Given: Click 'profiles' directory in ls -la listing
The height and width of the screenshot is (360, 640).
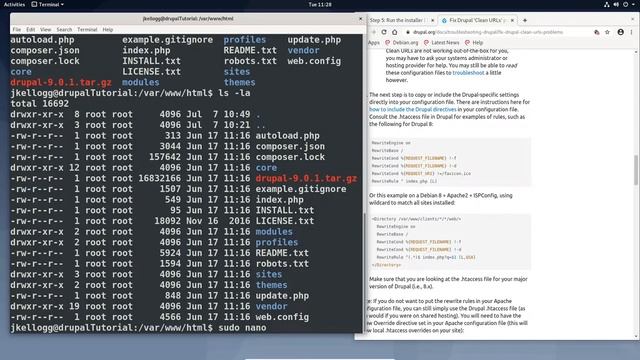Looking at the screenshot, I should coord(277,242).
